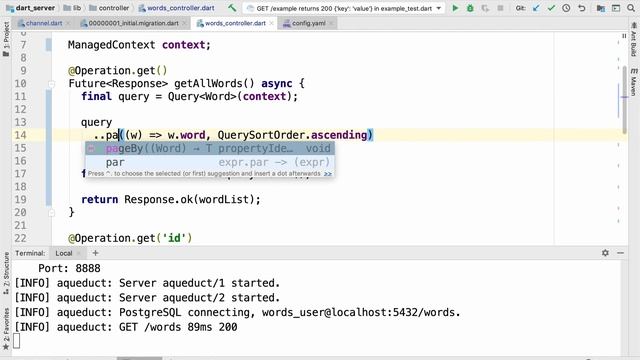
Task: Click 'ManagedContext context;' code line
Action: click(139, 45)
